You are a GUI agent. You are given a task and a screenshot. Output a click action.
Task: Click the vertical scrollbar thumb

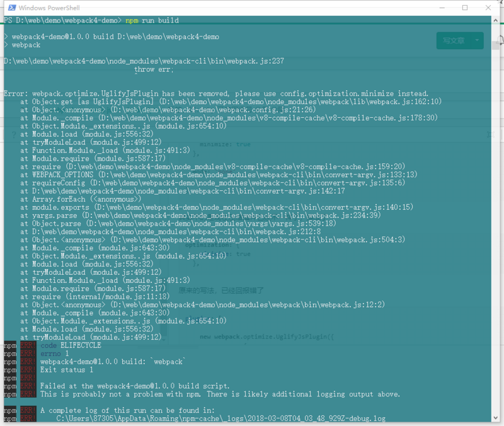click(495, 45)
